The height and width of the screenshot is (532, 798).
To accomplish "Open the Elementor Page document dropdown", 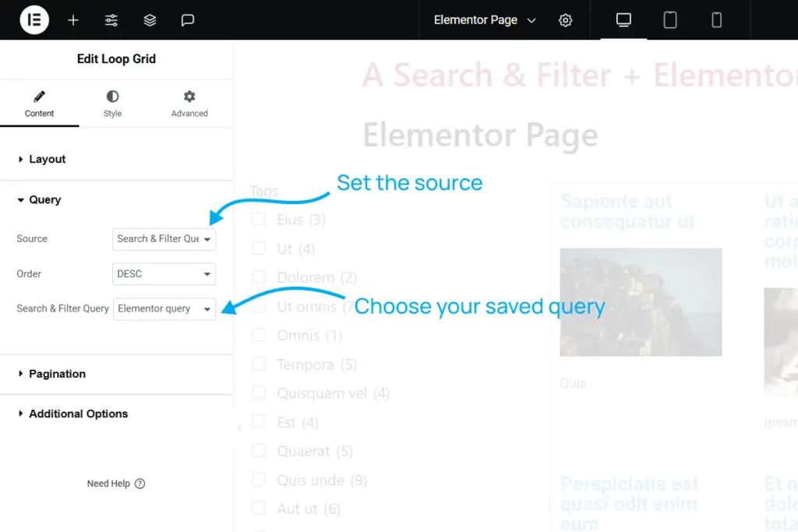I will pyautogui.click(x=485, y=19).
